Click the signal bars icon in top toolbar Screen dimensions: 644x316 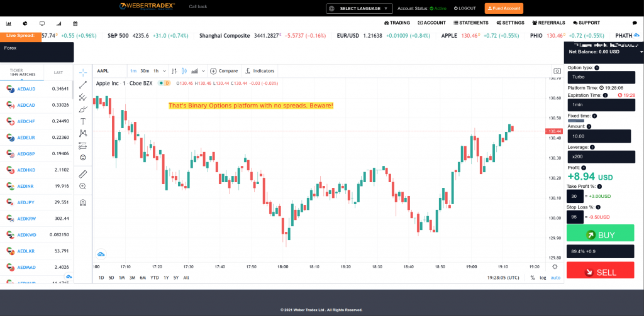(x=58, y=23)
